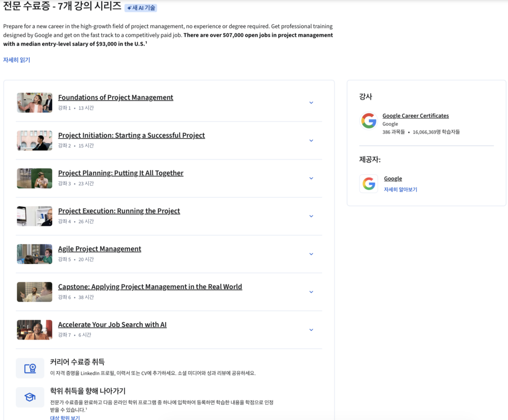Click the 학위 취득을 향해 나아가기 heading
The image size is (508, 420).
[87, 391]
